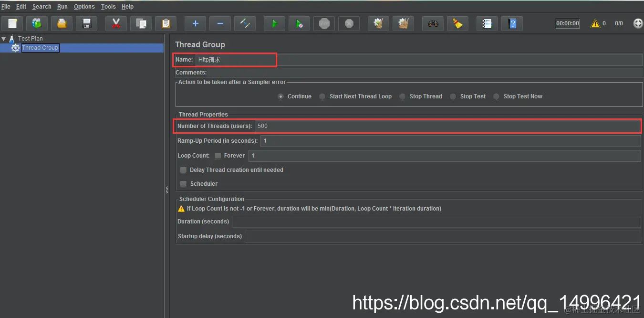Select Test Plan in the tree
The height and width of the screenshot is (318, 644).
point(31,39)
